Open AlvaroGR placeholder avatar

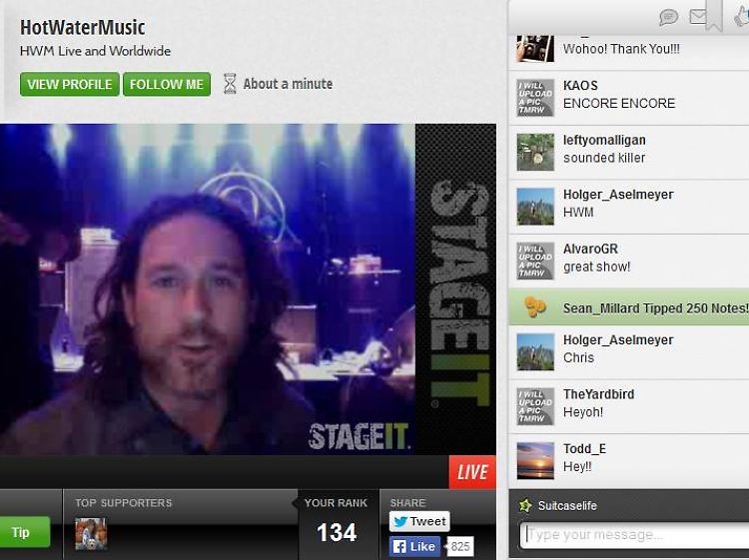[535, 261]
